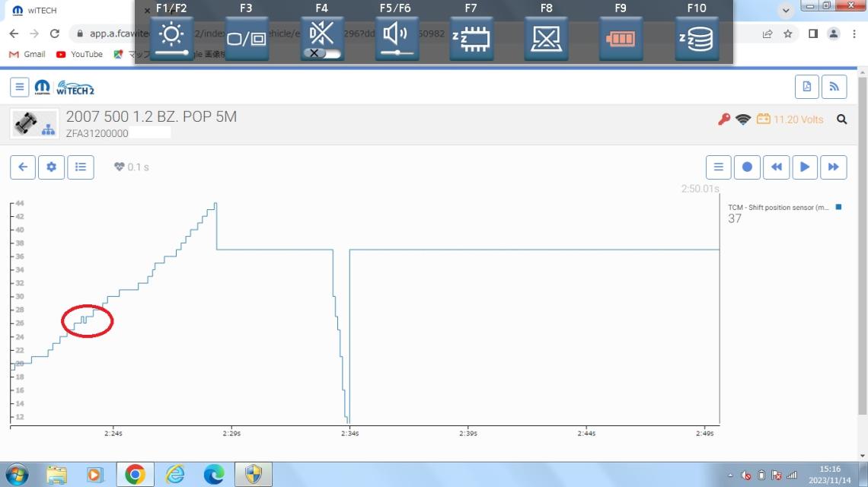The width and height of the screenshot is (868, 487).
Task: Open wiTECH hamburger menu
Action: coord(19,87)
